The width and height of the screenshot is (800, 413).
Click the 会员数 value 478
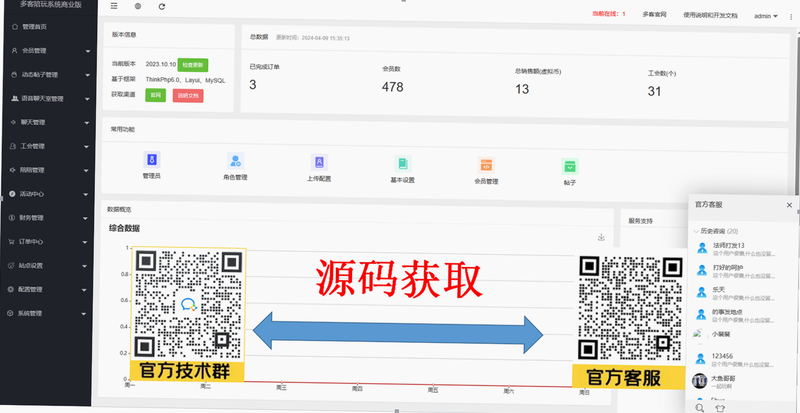tap(392, 87)
